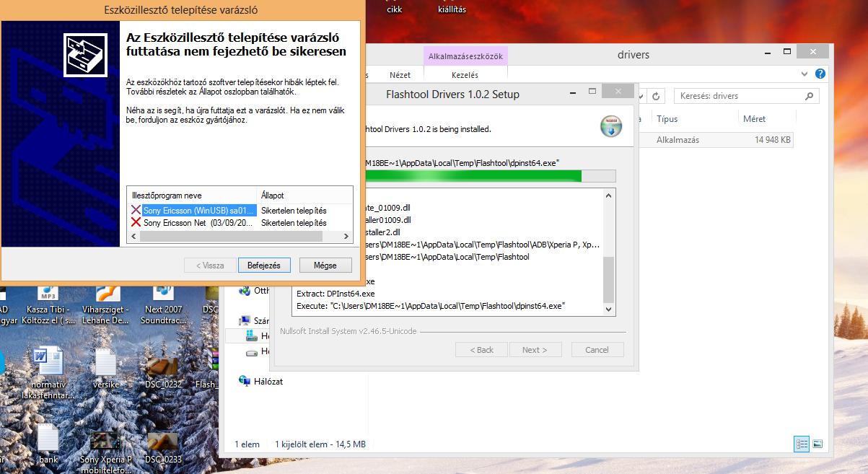Open the Kezelés ribbon tab in Explorer
Image resolution: width=868 pixels, height=474 pixels.
[465, 75]
